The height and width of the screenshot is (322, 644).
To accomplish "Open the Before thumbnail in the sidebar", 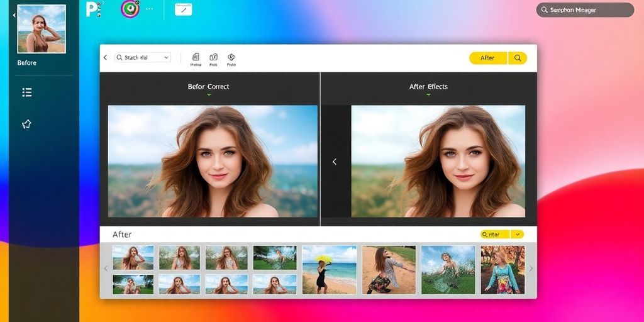I will [42, 29].
